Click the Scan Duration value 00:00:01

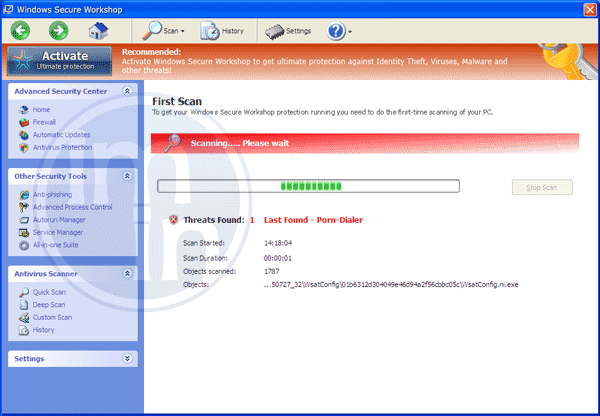click(x=277, y=258)
